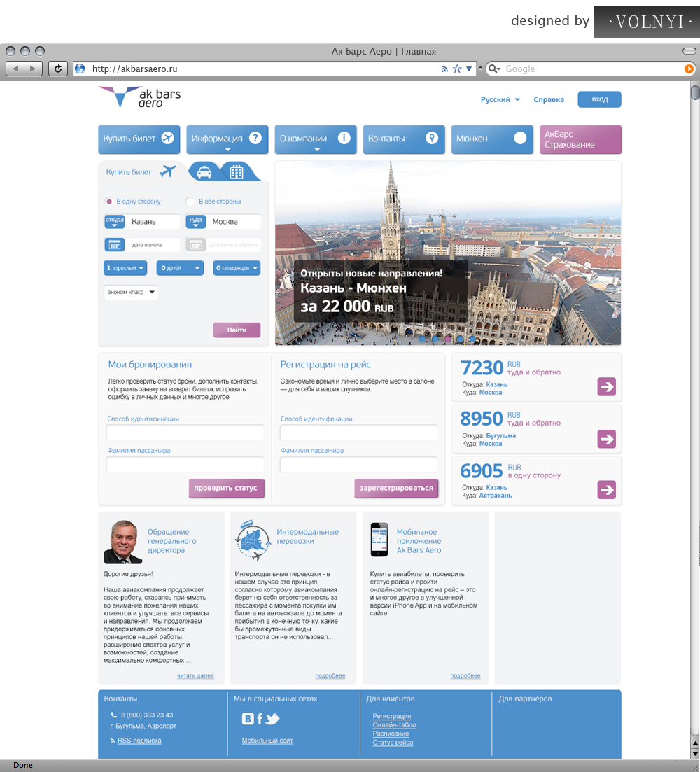Open читать далее under director's address

[x=195, y=675]
